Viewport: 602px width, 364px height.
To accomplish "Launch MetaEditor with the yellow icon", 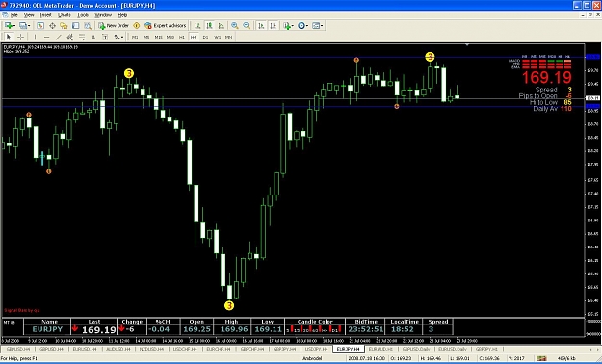I will coord(137,25).
